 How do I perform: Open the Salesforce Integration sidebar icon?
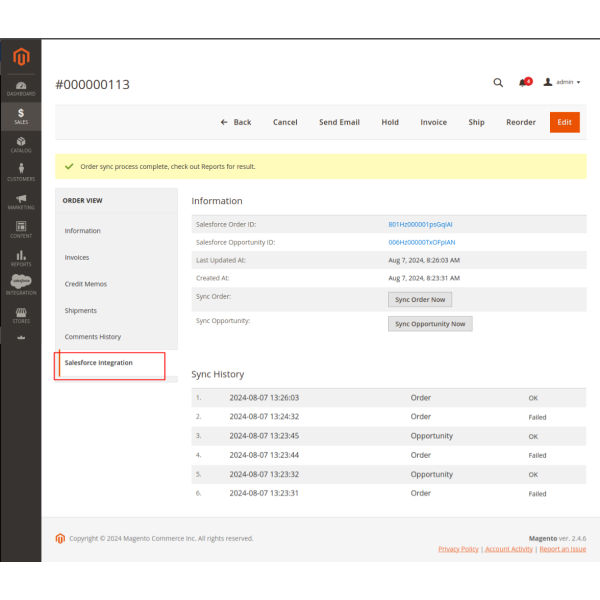(x=21, y=285)
